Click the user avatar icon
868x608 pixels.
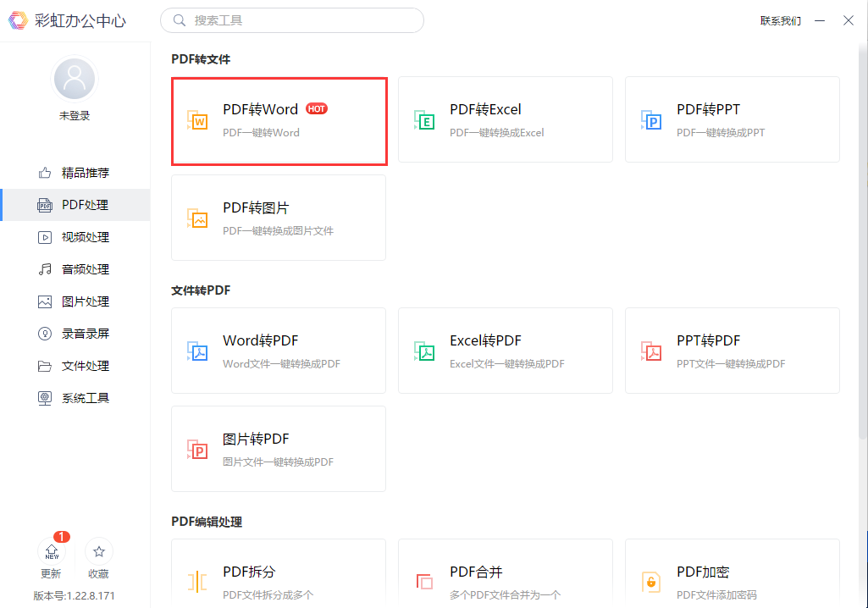[x=75, y=80]
